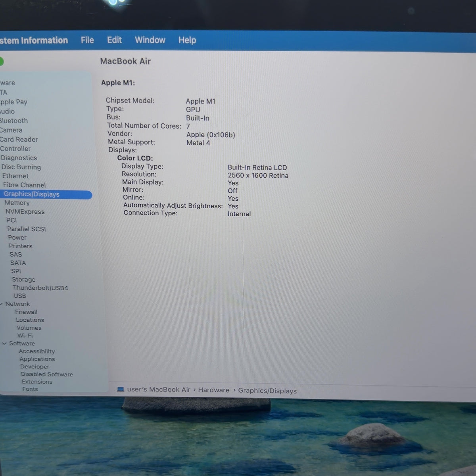The width and height of the screenshot is (476, 476).
Task: Select the Network category in sidebar
Action: click(17, 304)
